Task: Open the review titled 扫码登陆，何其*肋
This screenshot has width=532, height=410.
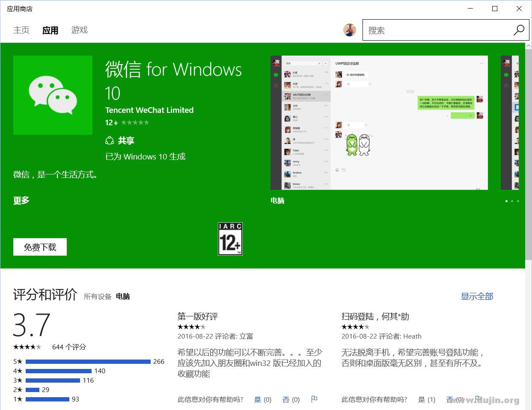Action: [375, 316]
